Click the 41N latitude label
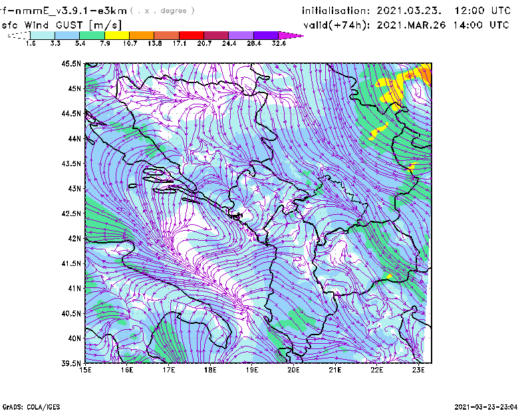Screen dimensions: 532x411 74,288
